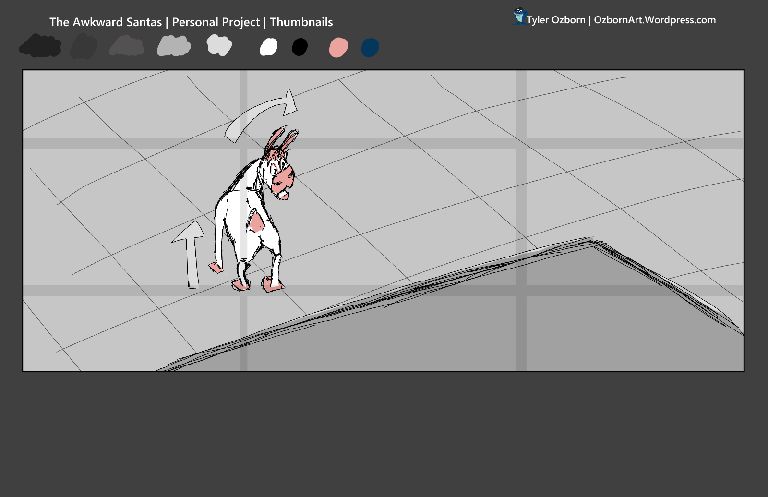The width and height of the screenshot is (768, 497).
Task: Select the medium gray cloud-shaped swatch
Action: (x=126, y=46)
